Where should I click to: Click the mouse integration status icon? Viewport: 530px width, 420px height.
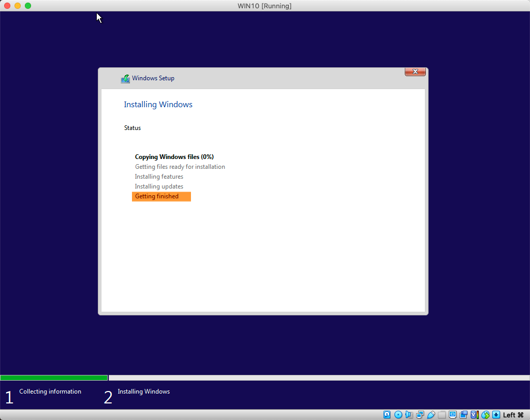[485, 415]
